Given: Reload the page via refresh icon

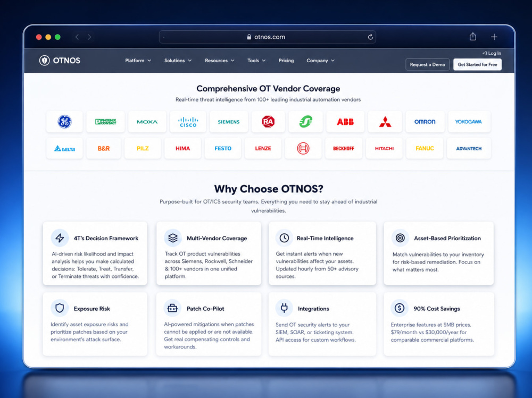Looking at the screenshot, I should tap(370, 37).
